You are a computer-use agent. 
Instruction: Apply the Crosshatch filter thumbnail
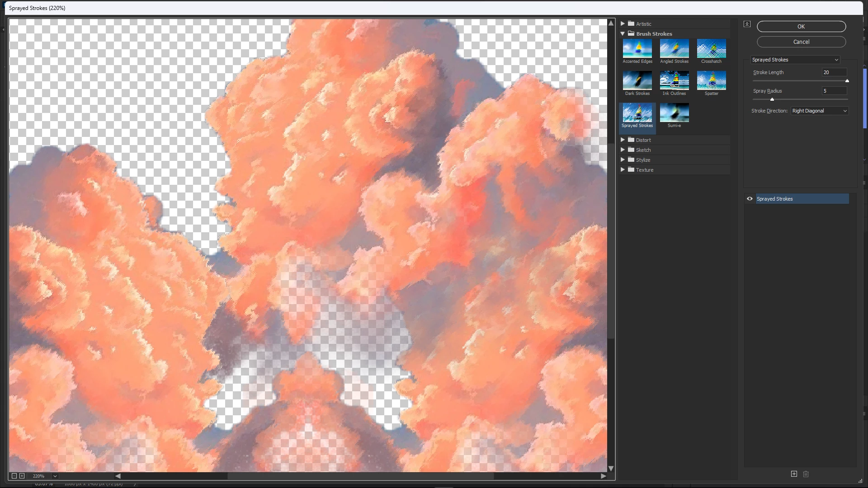[711, 49]
